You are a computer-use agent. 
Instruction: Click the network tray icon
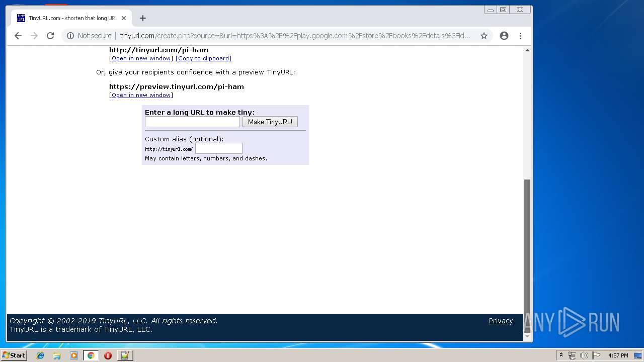[572, 355]
